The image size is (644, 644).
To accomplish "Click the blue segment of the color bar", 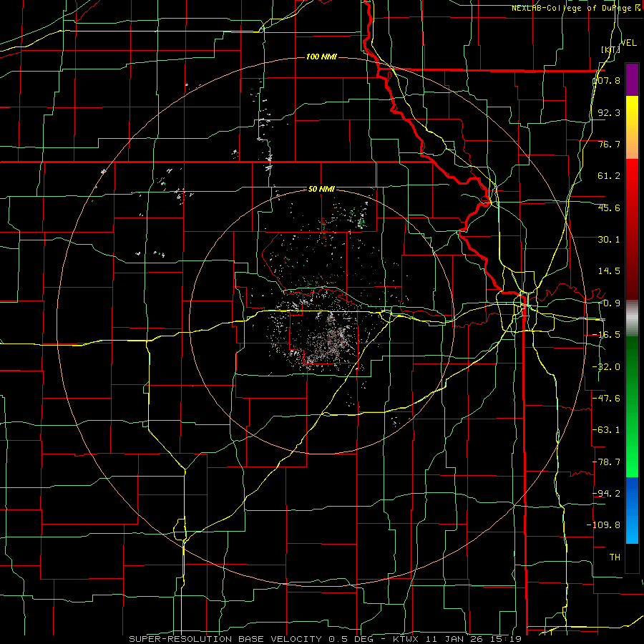I will tap(632, 510).
